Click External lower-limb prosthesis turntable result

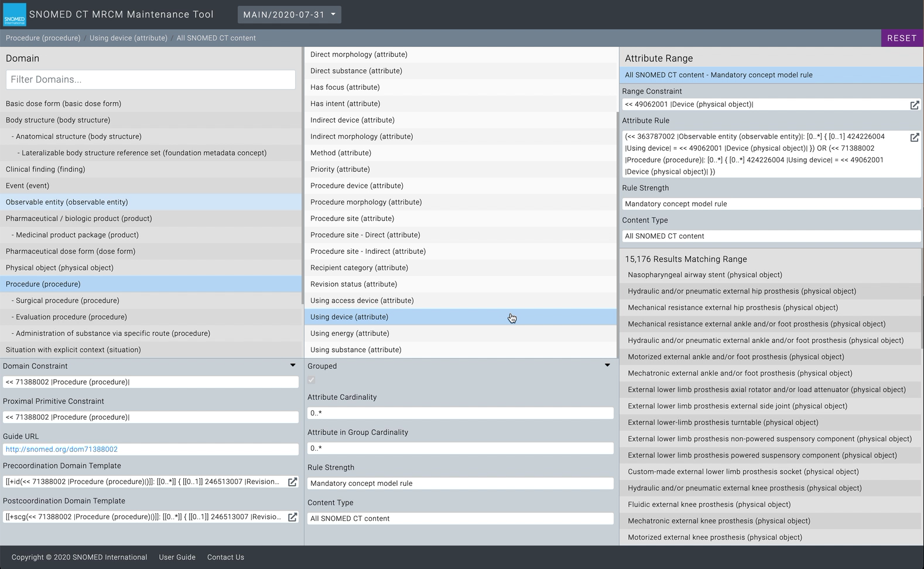tap(770, 423)
